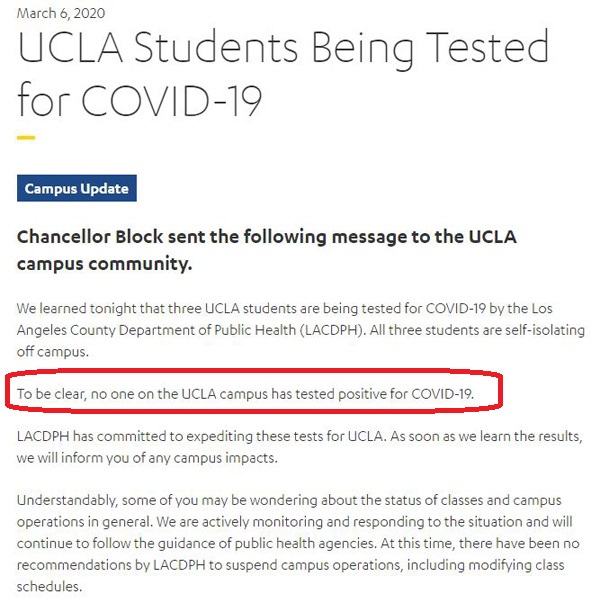Click the red oval annotation border
Viewport: 600px width, 603px height.
tap(254, 370)
